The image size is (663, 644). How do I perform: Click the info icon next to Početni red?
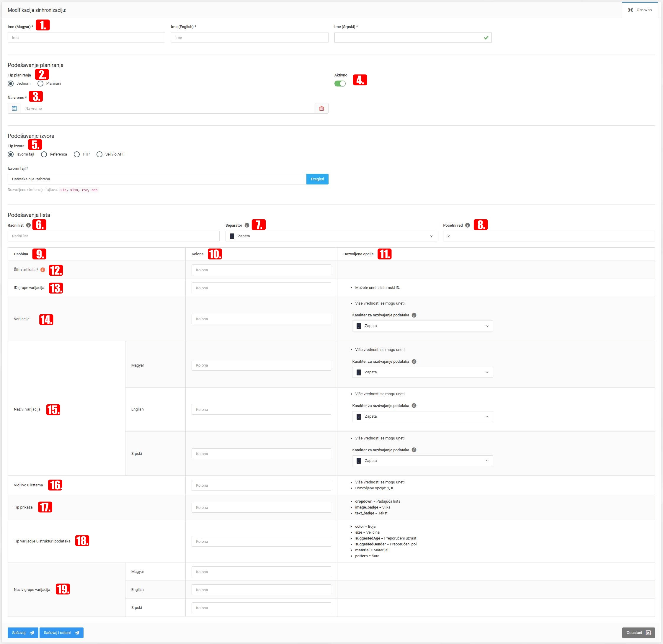pos(468,225)
